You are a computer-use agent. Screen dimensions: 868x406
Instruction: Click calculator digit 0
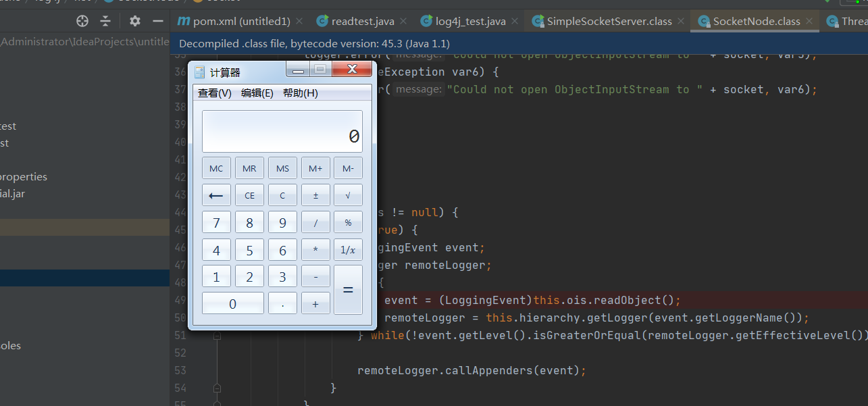point(233,303)
